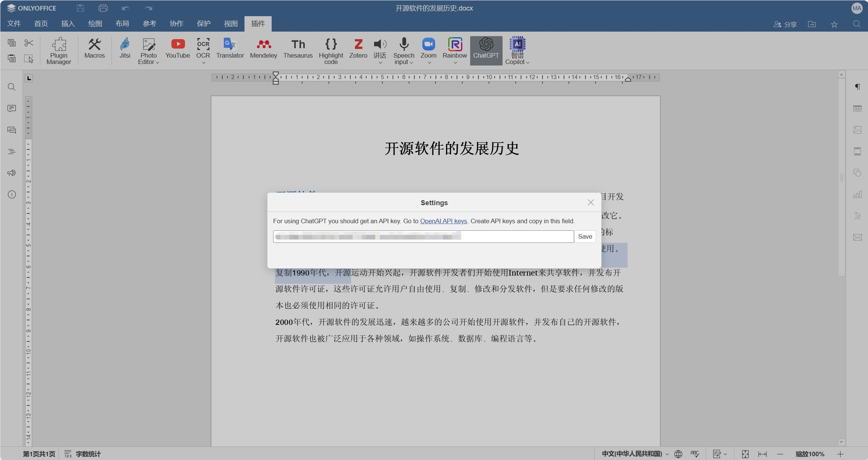
Task: Open 字数统计 word count
Action: (83, 454)
